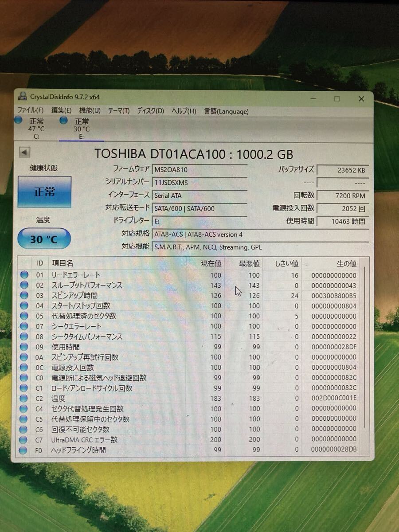Click status icon for 回復不可能セクタ数 row
Viewport: 399px width, 532px height.
[x=24, y=429]
